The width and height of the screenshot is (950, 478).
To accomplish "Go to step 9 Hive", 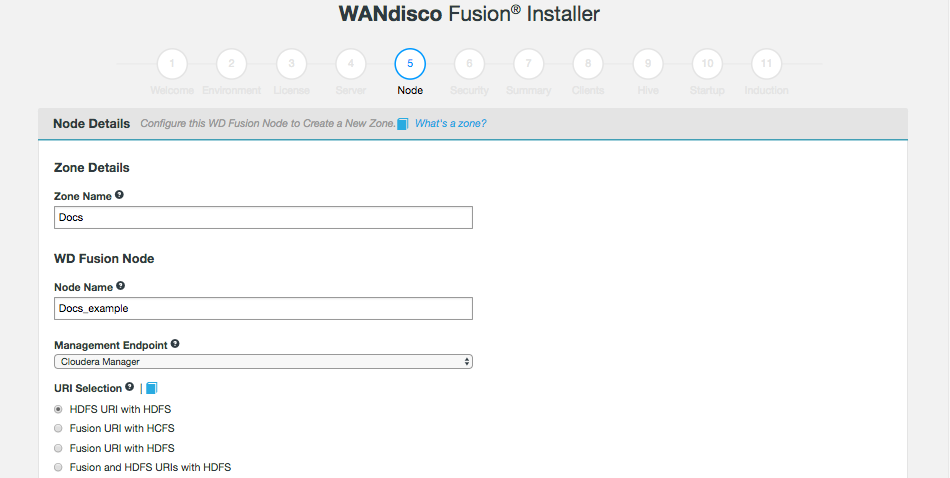I will click(648, 64).
